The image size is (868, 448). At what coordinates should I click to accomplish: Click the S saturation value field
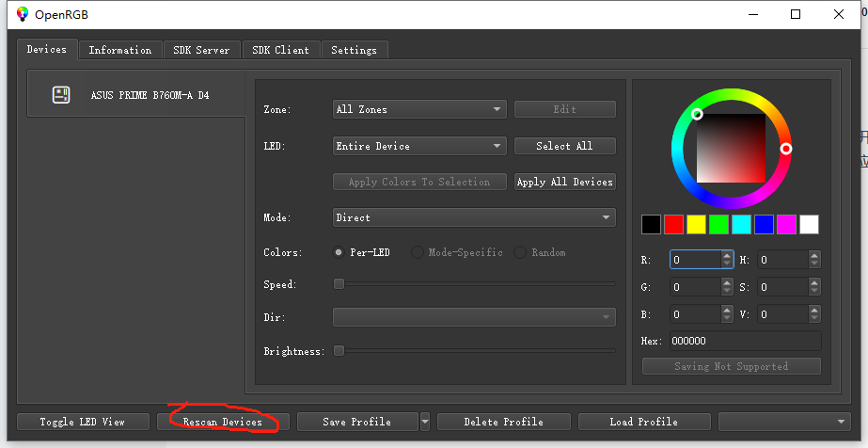click(x=782, y=287)
